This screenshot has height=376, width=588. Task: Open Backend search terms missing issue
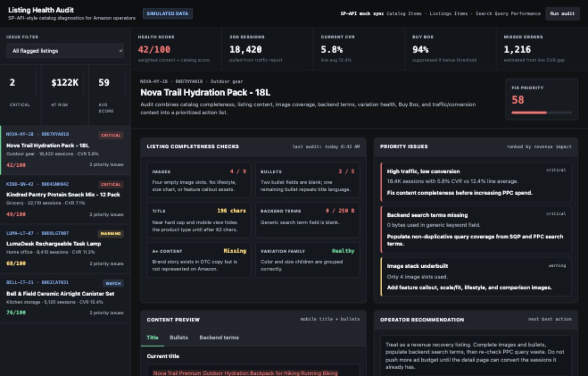(x=476, y=229)
